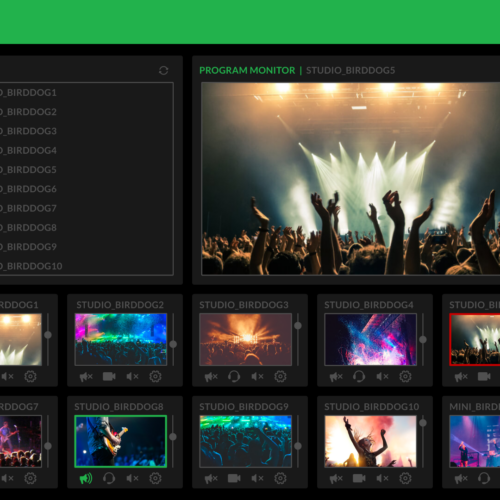
Task: Click the STUDIO_BIRDDOG3 volume slider handle
Action: tap(298, 325)
